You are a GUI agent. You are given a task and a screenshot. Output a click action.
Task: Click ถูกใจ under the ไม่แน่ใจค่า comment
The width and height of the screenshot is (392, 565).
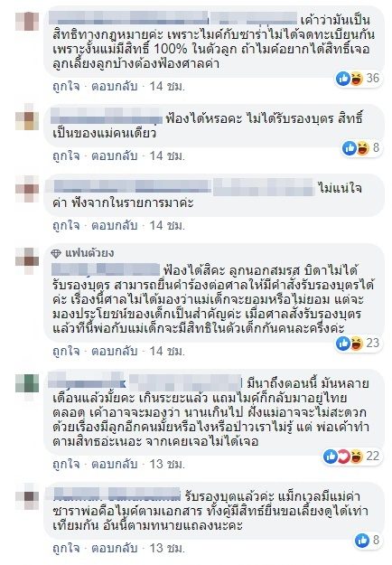tap(66, 226)
